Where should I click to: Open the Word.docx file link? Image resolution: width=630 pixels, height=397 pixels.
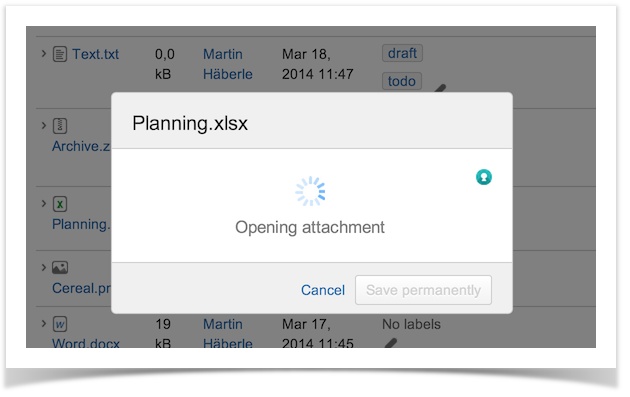point(86,343)
